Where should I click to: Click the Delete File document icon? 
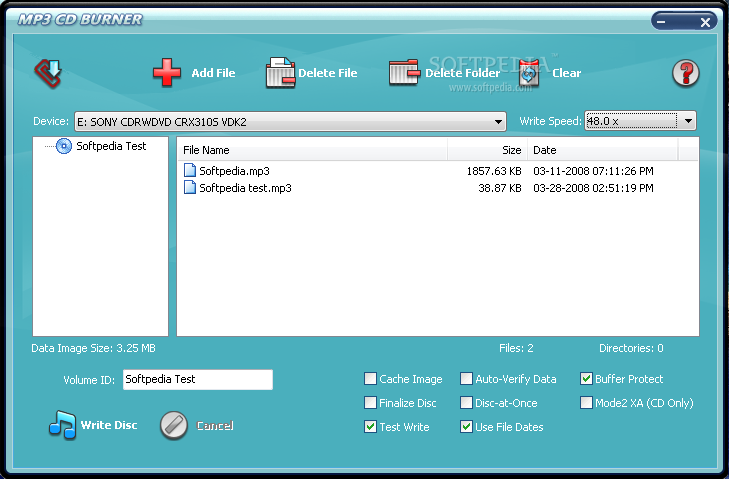[280, 73]
